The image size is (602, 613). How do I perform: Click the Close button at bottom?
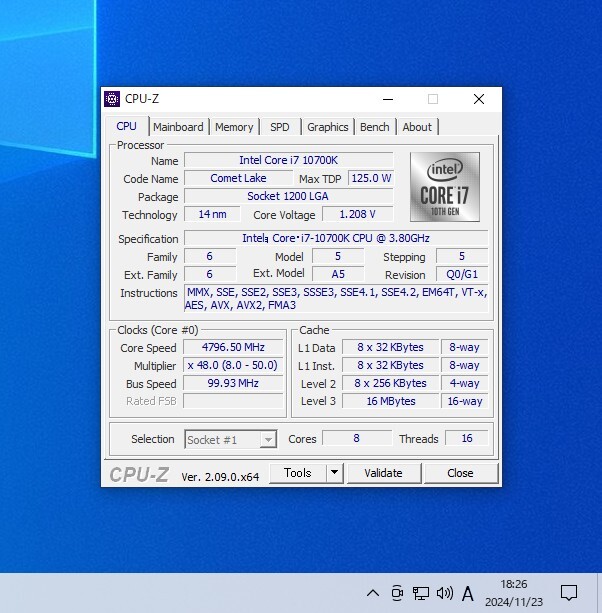tap(460, 473)
